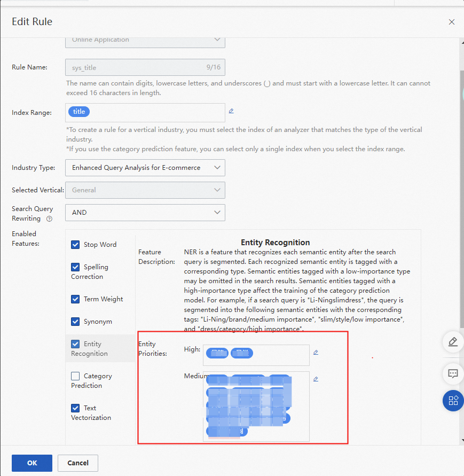Image resolution: width=464 pixels, height=476 pixels.
Task: Click the High priorities tag box
Action: point(256,355)
